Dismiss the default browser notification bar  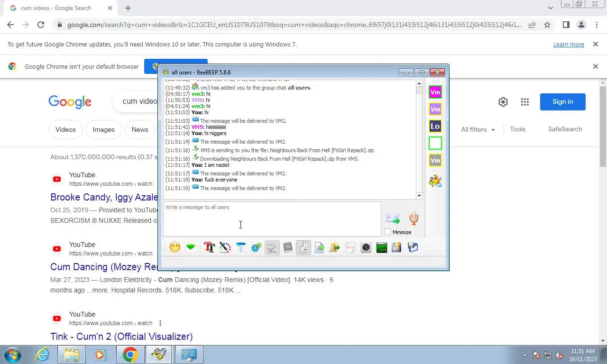pyautogui.click(x=595, y=66)
